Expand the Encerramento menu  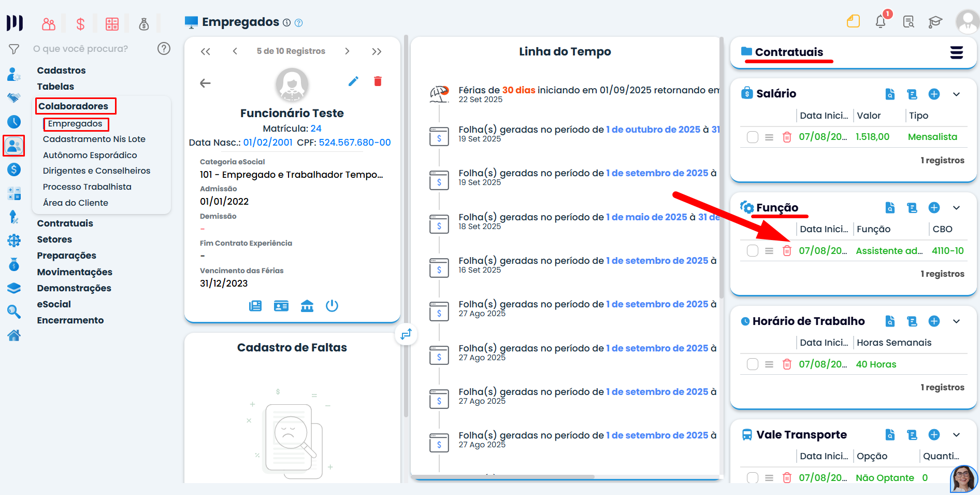(x=70, y=320)
